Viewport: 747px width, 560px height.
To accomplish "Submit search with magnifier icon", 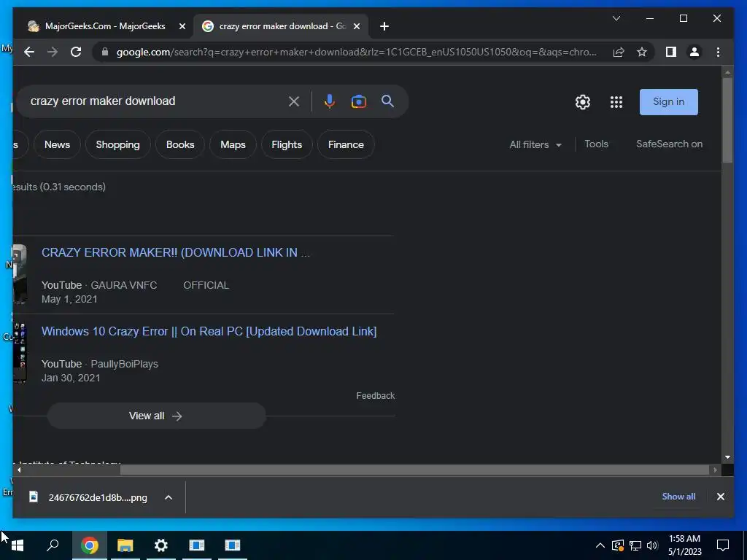I will tap(387, 101).
